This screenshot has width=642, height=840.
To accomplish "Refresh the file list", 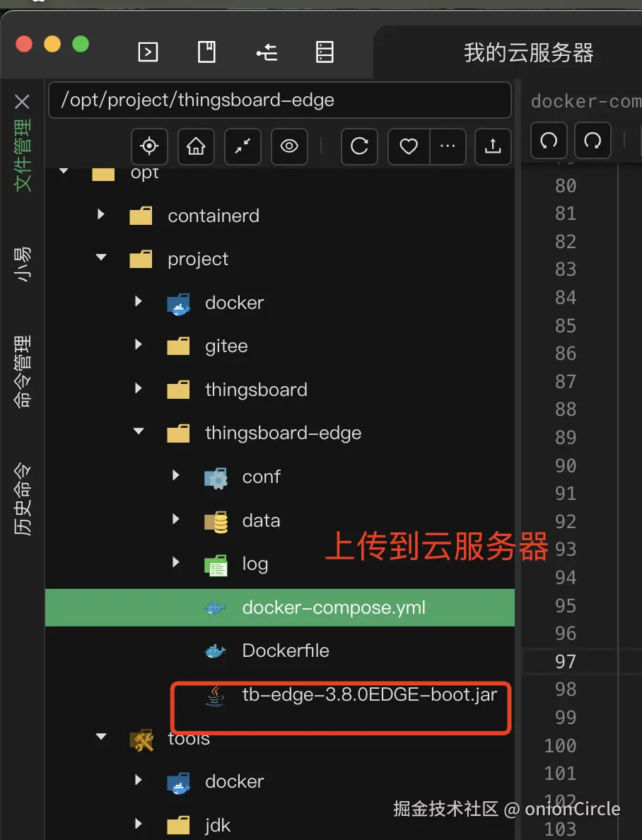I will pyautogui.click(x=359, y=146).
